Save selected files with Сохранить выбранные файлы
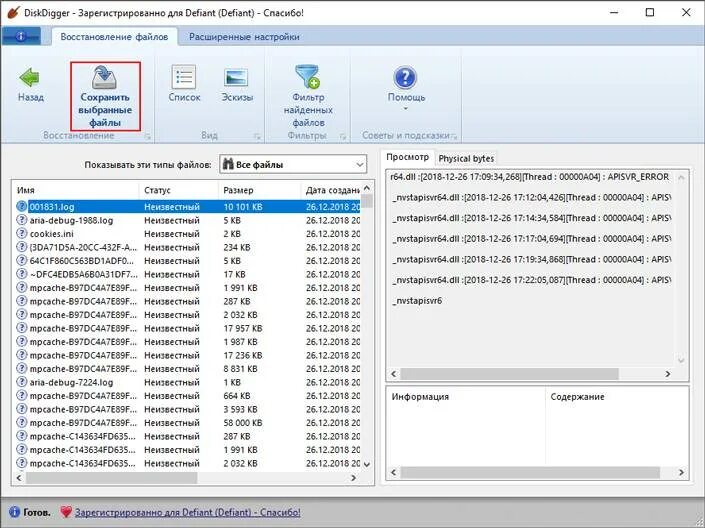 [105, 96]
